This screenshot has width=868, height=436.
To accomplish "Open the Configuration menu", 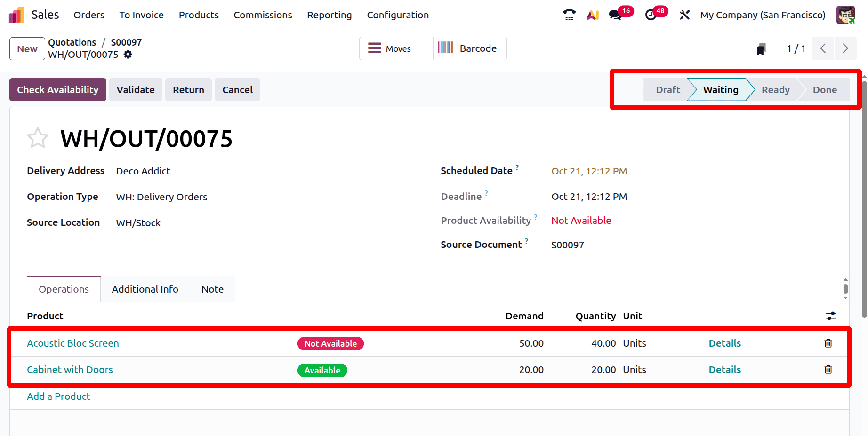I will 398,15.
